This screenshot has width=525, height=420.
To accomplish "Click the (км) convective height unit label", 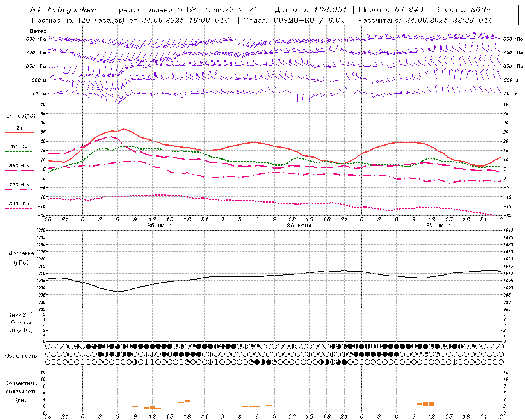I will [x=21, y=399].
